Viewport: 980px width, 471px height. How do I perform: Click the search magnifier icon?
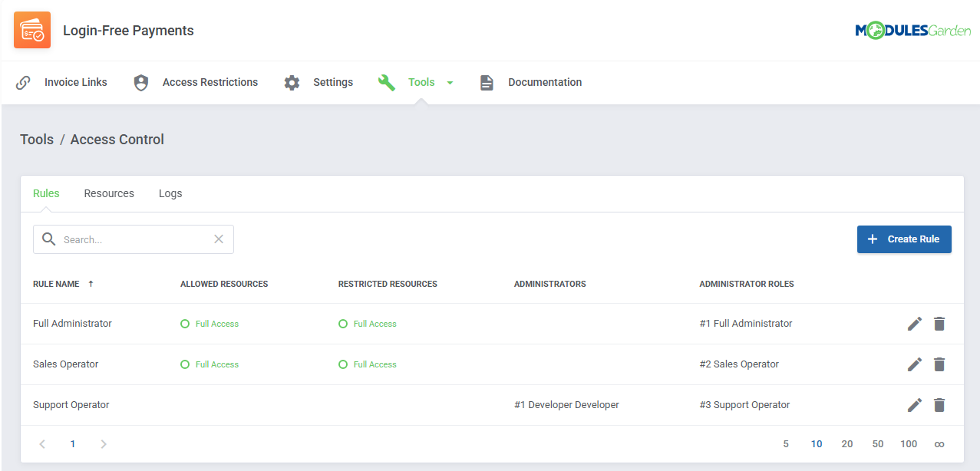[48, 239]
